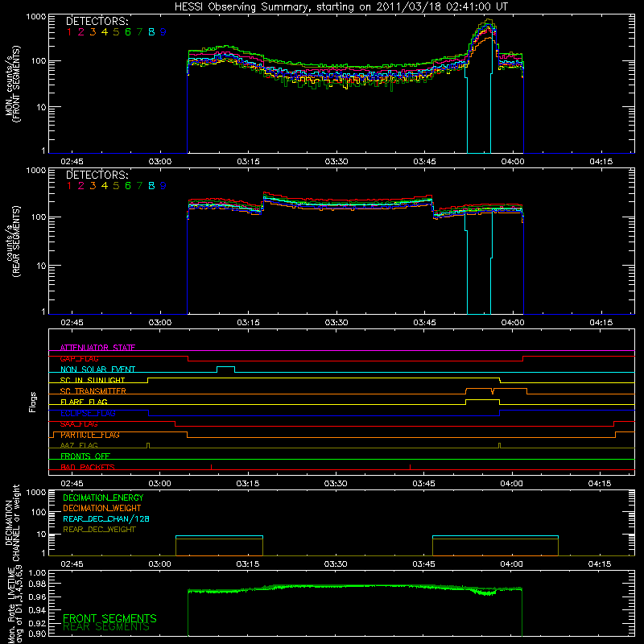Click the REAR_DEC_WEIGHT legend entry
This screenshot has height=644, width=644.
pyautogui.click(x=99, y=530)
